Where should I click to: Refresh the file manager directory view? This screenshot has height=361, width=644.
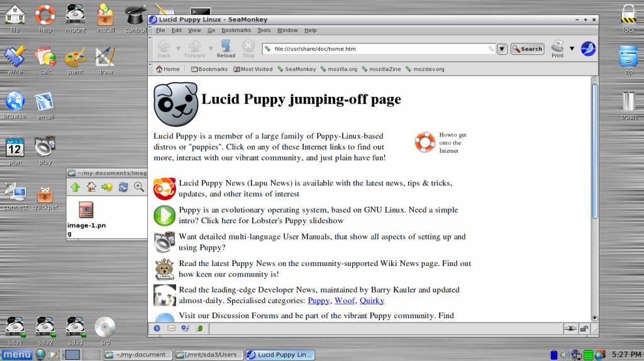pyautogui.click(x=123, y=187)
